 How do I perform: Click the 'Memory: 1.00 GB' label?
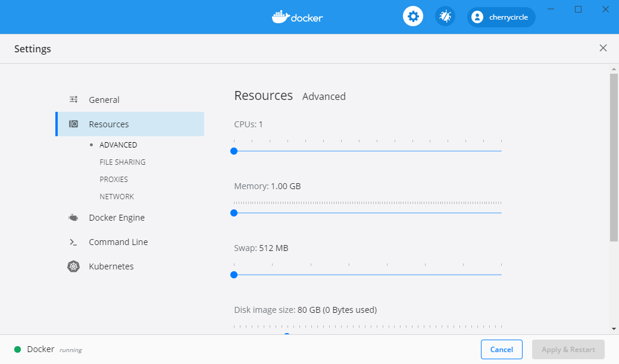(267, 186)
